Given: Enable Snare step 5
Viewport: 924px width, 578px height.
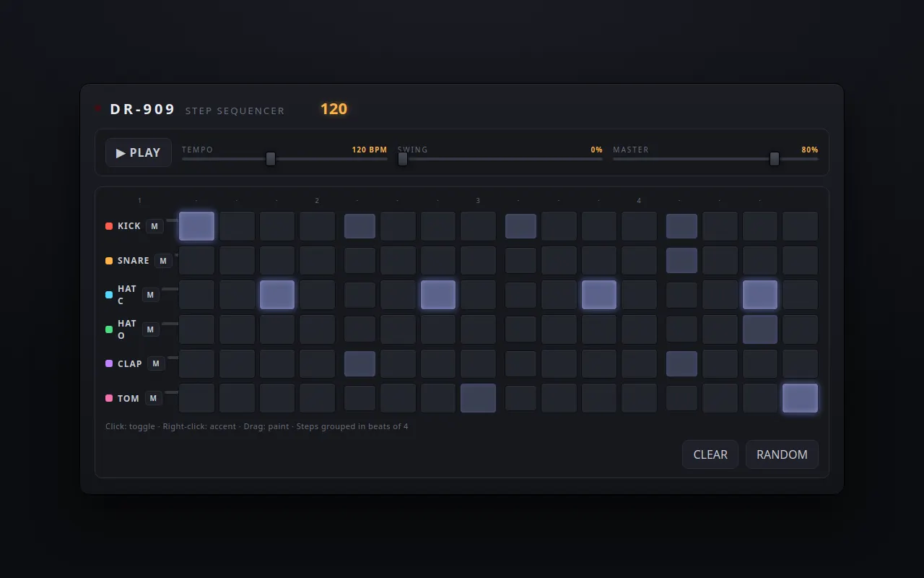Looking at the screenshot, I should (x=359, y=261).
